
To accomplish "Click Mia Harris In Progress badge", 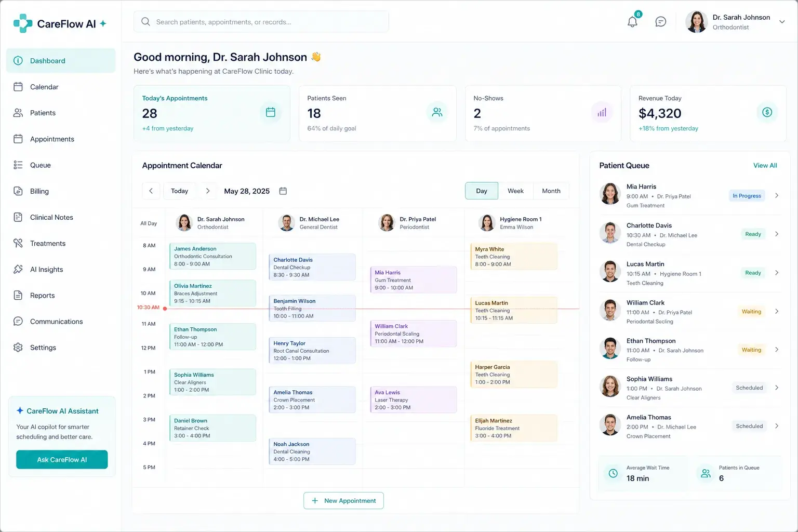I will [747, 196].
